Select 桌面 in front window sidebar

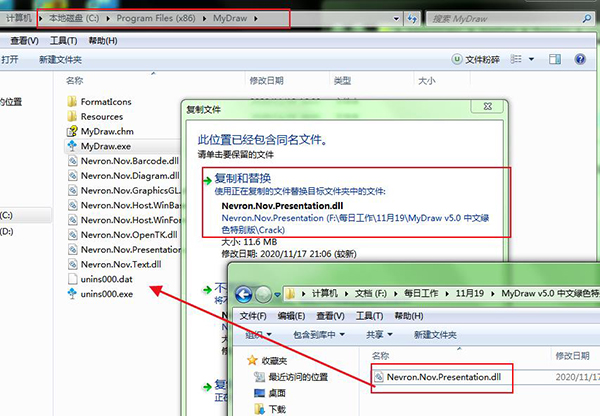pyautogui.click(x=270, y=393)
